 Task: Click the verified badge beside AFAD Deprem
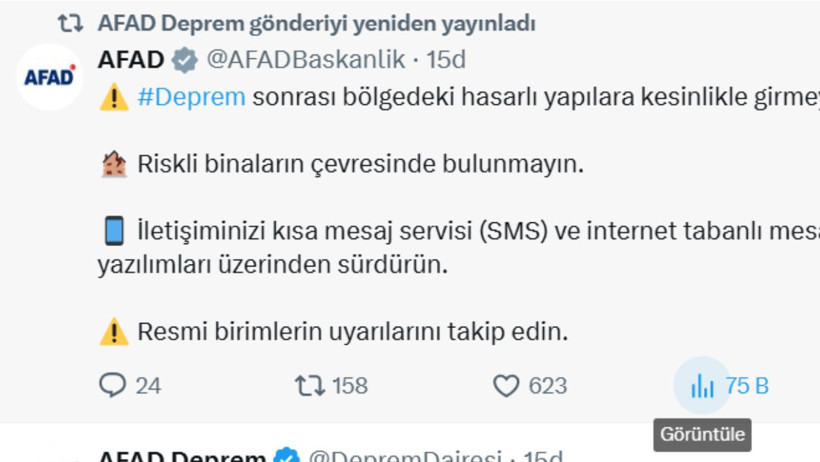286,456
